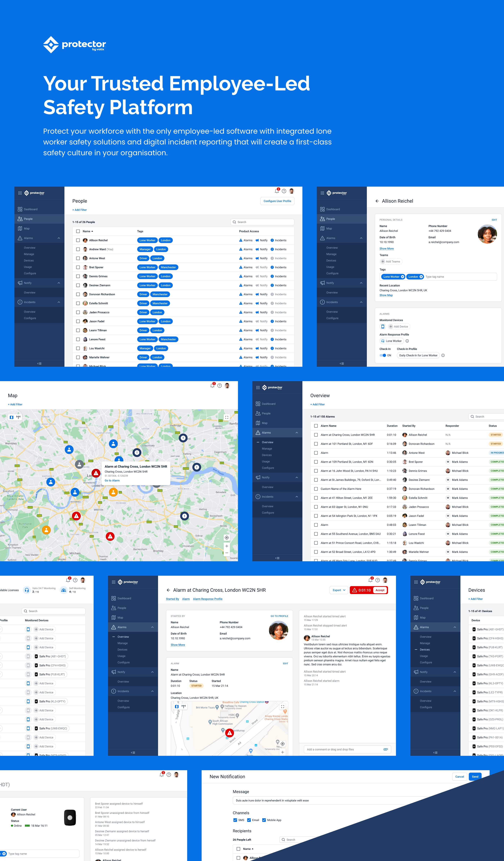Open Map in People page sidebar
504x861 pixels.
click(x=39, y=228)
